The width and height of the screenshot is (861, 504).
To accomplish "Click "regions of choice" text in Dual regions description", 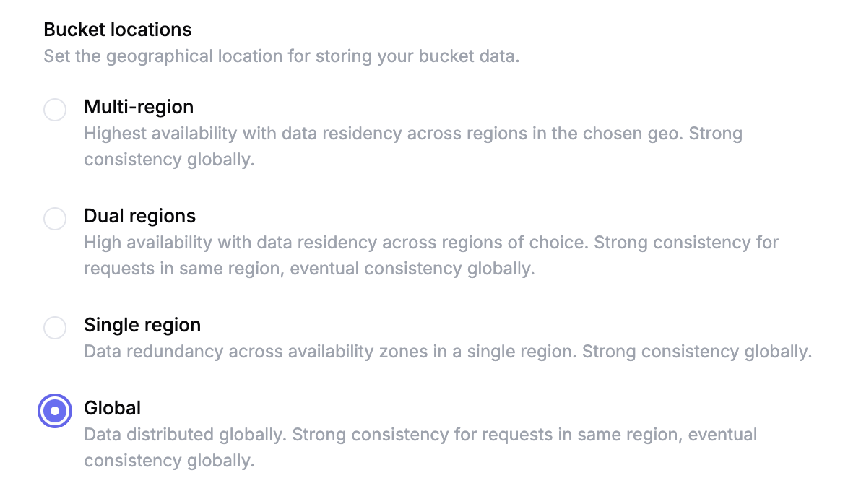I will point(525,243).
